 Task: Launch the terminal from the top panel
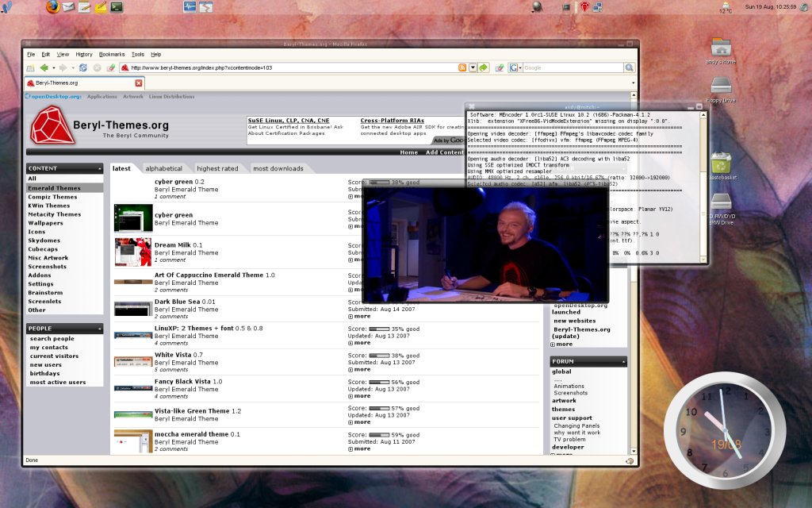point(117,7)
